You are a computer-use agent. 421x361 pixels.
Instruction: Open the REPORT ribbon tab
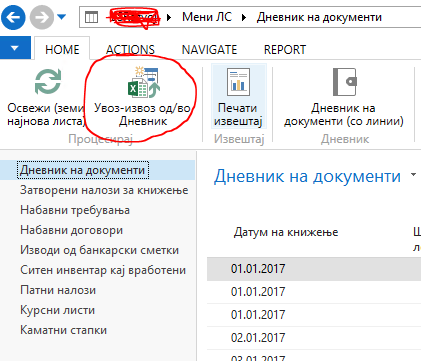point(285,50)
